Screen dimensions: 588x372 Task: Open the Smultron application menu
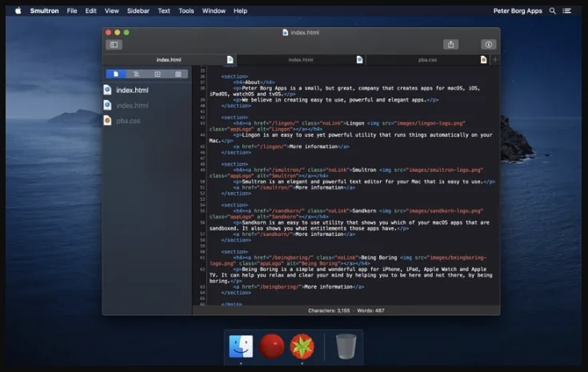pyautogui.click(x=44, y=11)
